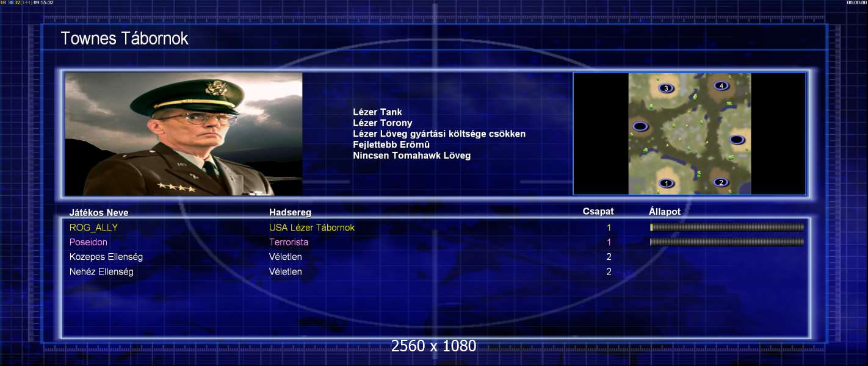
Task: Click team number for Nehéz Ellenség
Action: point(609,271)
